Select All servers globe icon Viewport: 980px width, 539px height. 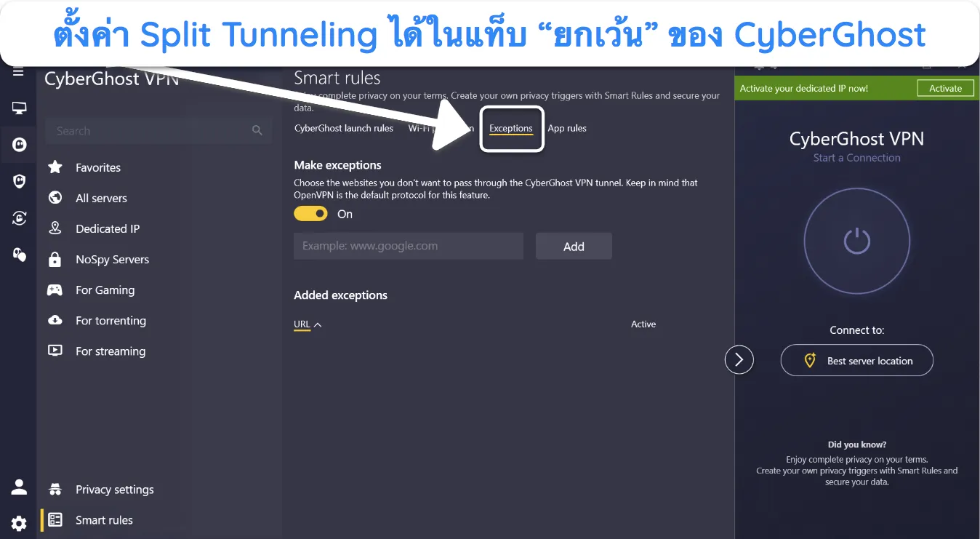[x=55, y=198]
